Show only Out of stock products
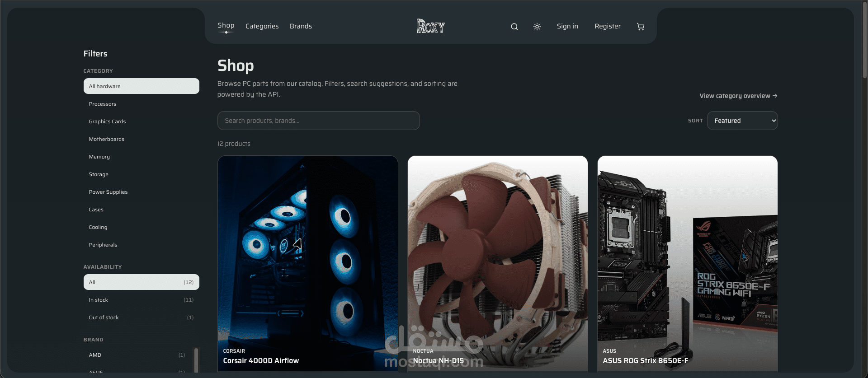The height and width of the screenshot is (378, 868). [x=141, y=317]
